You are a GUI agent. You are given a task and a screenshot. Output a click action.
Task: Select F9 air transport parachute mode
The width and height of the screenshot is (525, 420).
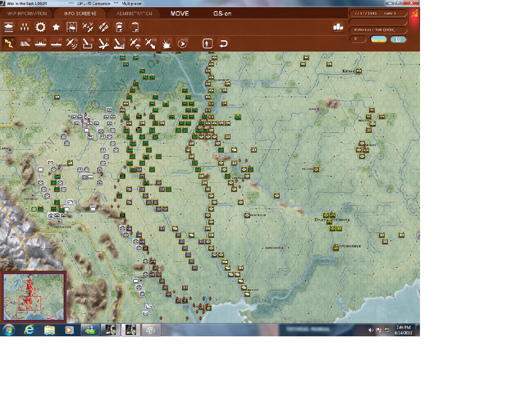[135, 43]
